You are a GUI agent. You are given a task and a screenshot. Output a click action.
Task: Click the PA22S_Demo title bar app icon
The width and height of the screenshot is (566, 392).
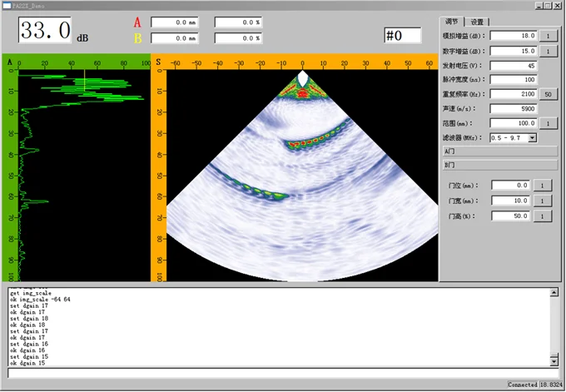tap(7, 5)
